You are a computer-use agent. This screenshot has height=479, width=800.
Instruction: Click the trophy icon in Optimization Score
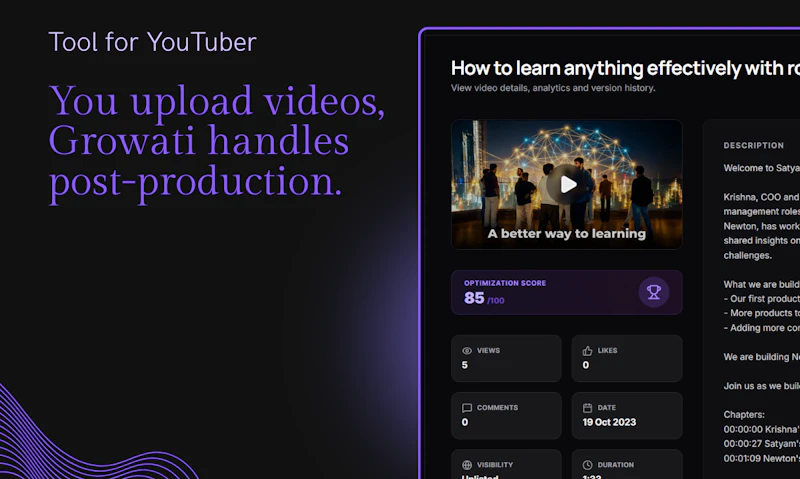654,292
